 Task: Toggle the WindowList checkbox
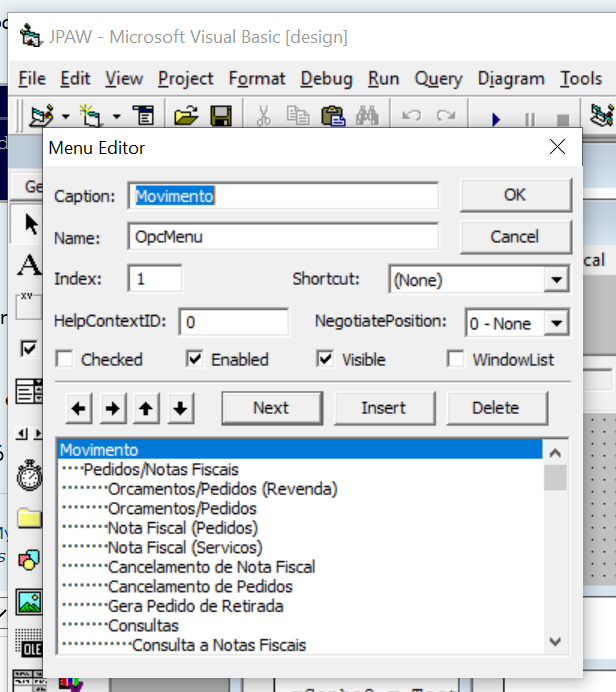click(455, 359)
